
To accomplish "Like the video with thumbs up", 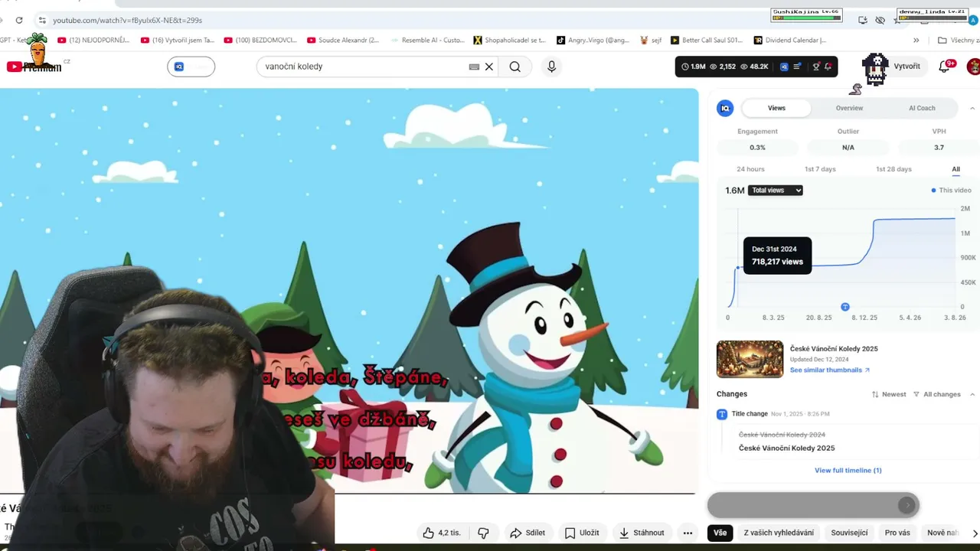I will [442, 533].
